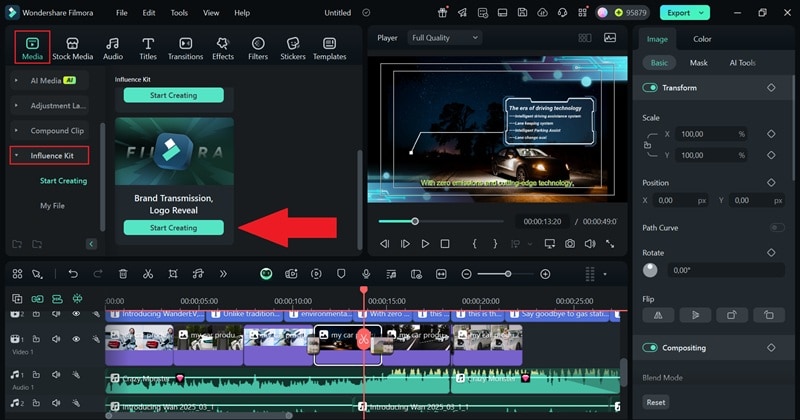Record voiceover with the microphone icon

click(366, 274)
